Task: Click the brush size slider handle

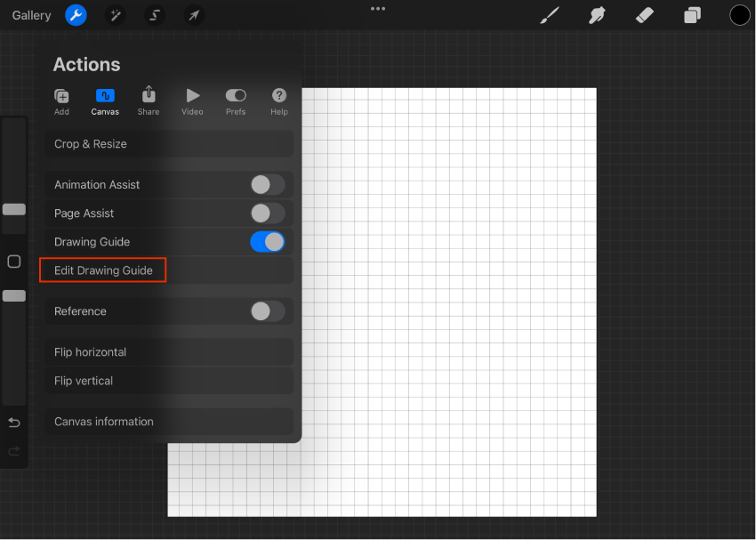Action: tap(14, 209)
